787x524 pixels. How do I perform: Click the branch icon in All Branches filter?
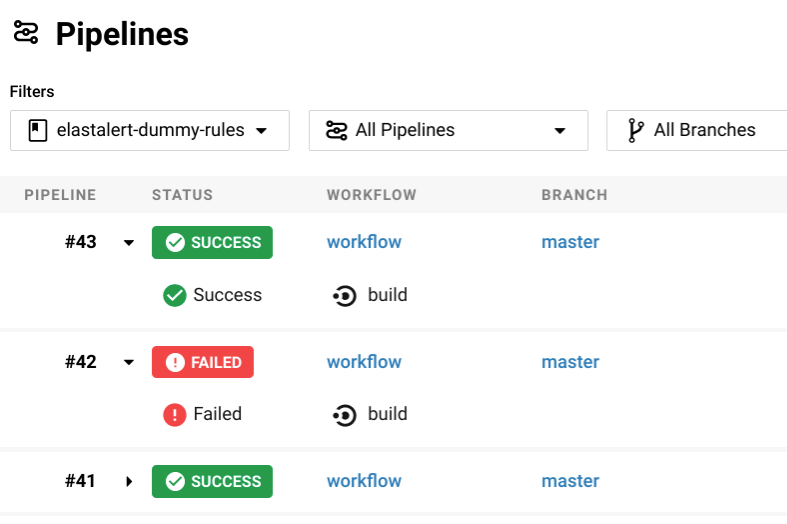[x=635, y=130]
